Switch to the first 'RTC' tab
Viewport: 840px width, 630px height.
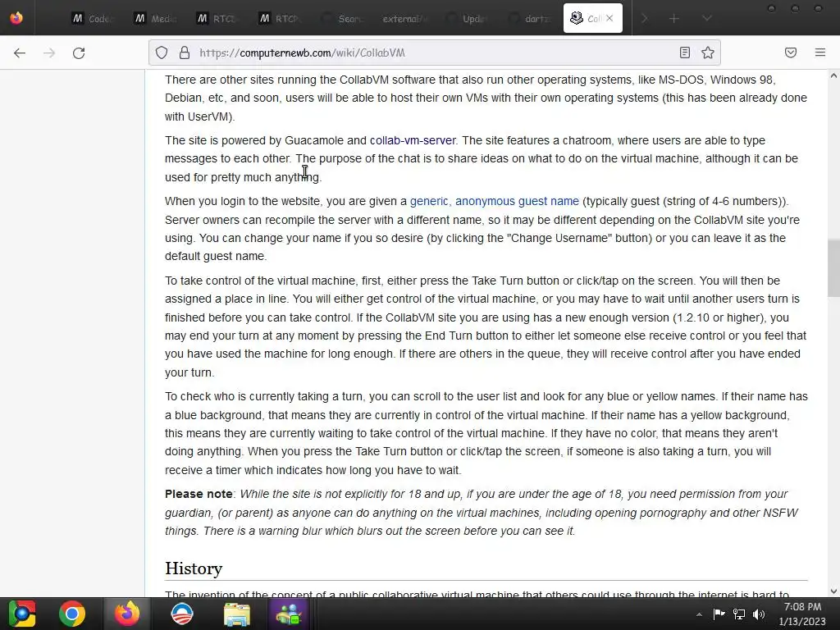(x=217, y=19)
